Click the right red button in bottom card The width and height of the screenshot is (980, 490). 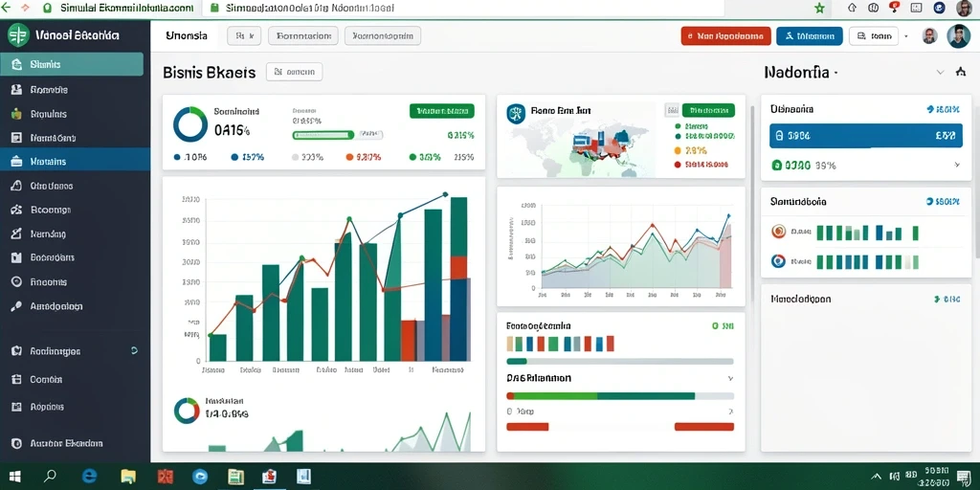tap(704, 427)
